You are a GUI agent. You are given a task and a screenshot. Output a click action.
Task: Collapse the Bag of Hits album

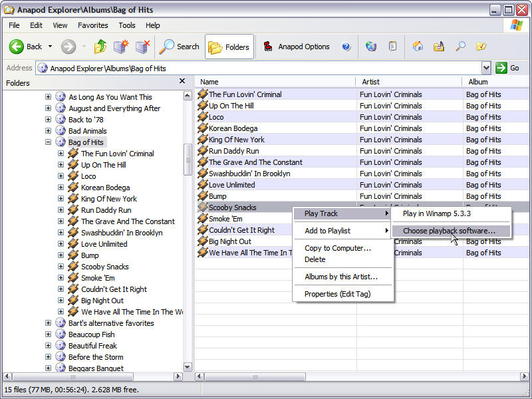coord(48,142)
